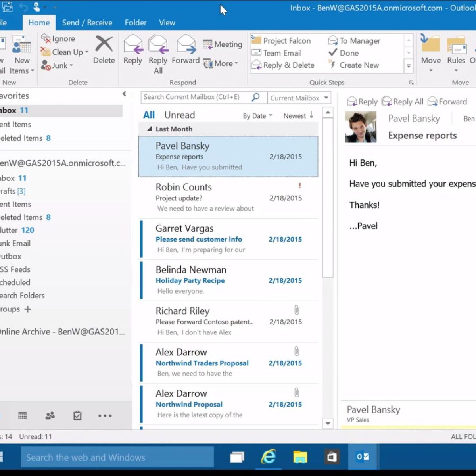Collapse the Last Month group
The image size is (476, 476).
point(150,129)
